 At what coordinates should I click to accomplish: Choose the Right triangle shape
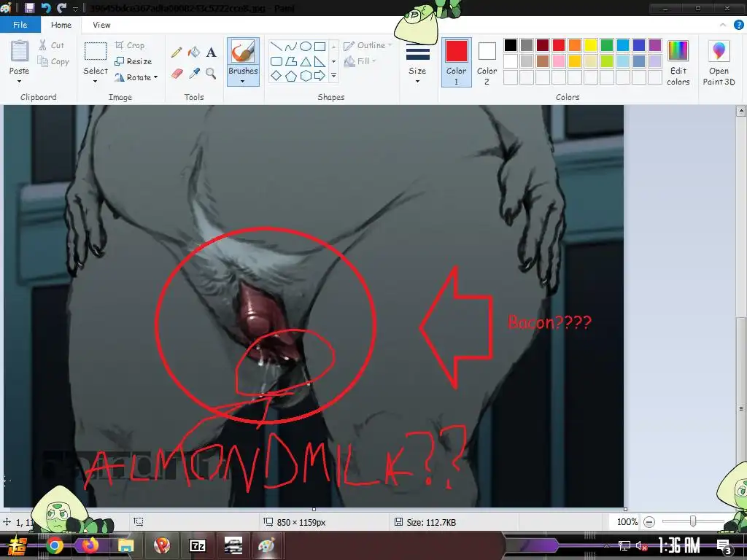pyautogui.click(x=320, y=61)
